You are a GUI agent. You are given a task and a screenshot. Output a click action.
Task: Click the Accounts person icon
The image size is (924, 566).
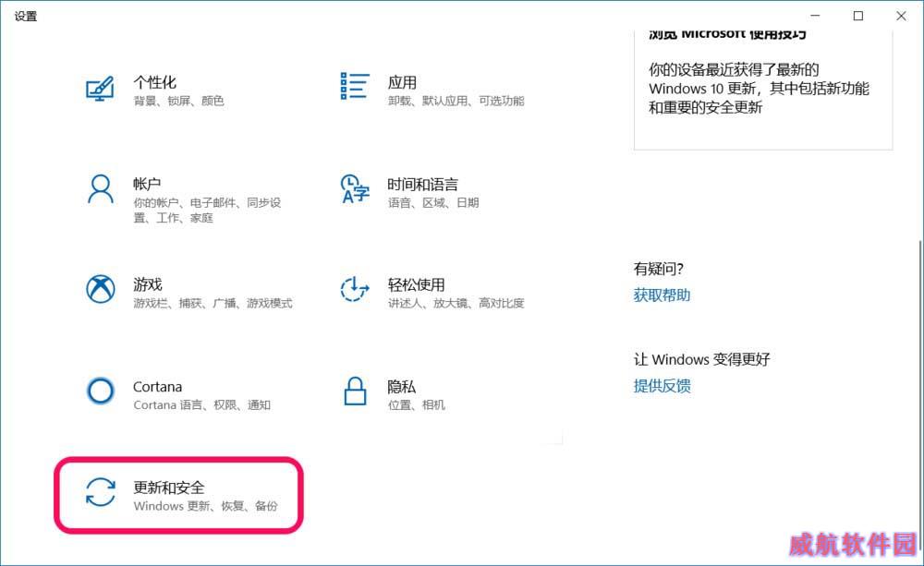(101, 189)
